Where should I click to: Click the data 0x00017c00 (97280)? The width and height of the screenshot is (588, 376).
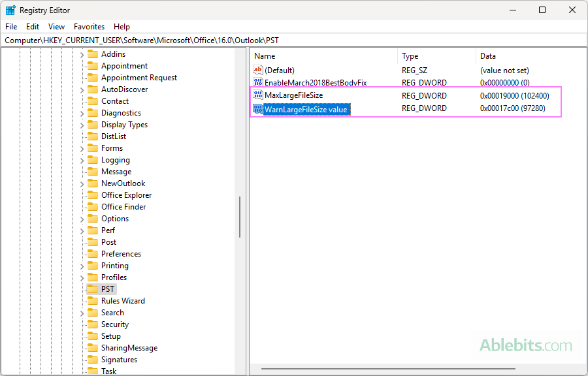pyautogui.click(x=513, y=108)
